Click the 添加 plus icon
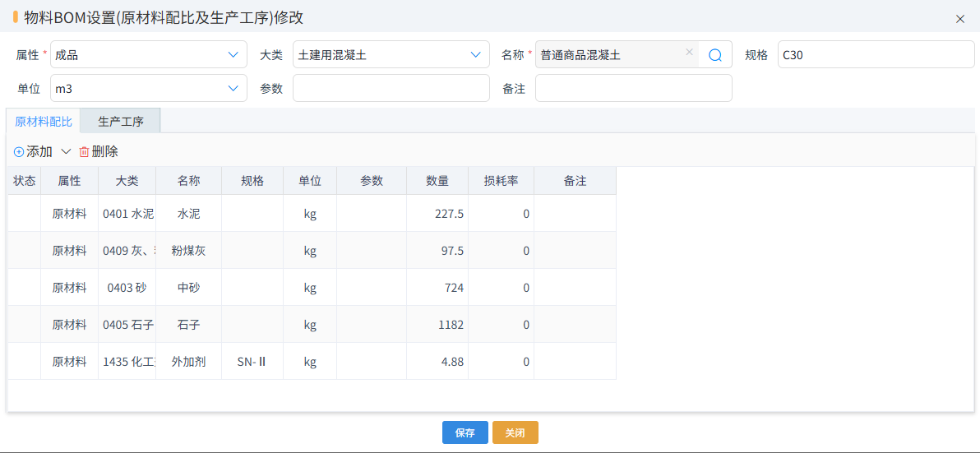 coord(19,151)
